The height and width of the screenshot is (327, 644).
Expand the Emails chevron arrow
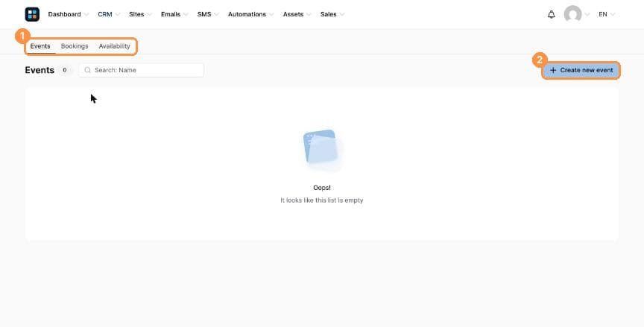[x=186, y=15]
